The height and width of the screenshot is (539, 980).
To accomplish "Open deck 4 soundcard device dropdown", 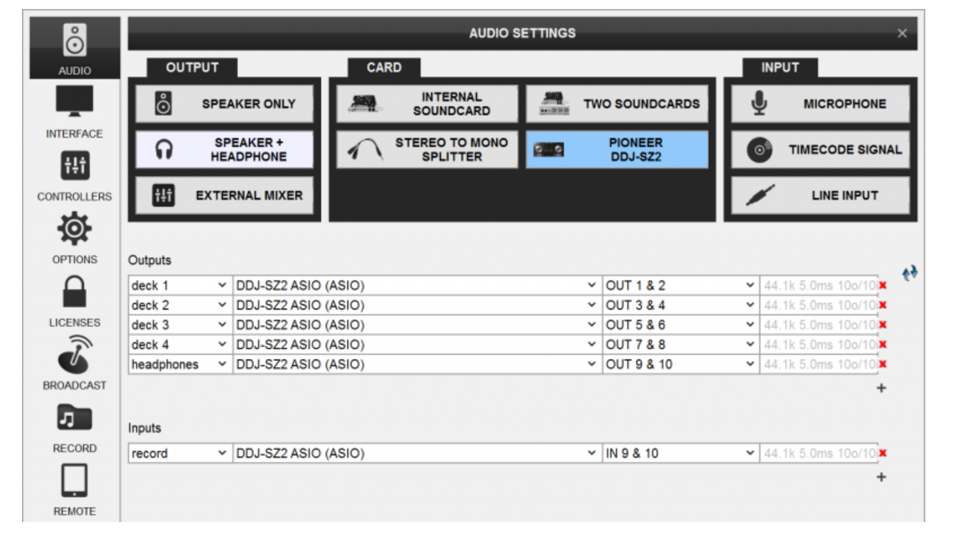I will click(417, 345).
